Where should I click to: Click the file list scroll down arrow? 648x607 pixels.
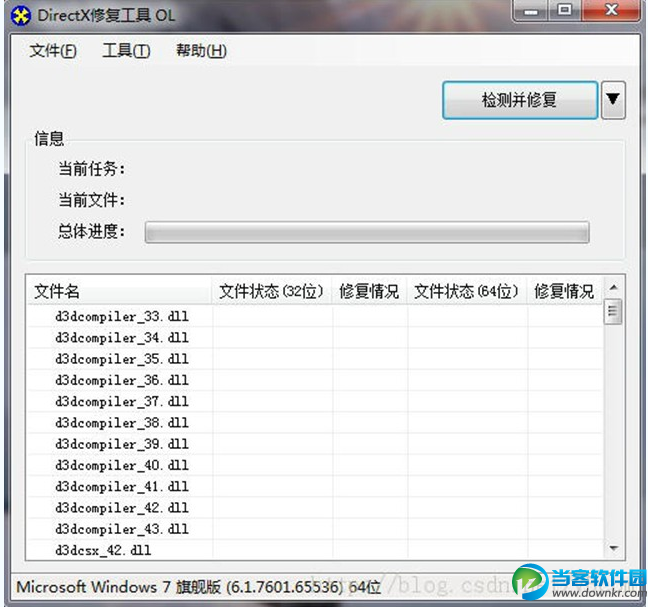614,548
